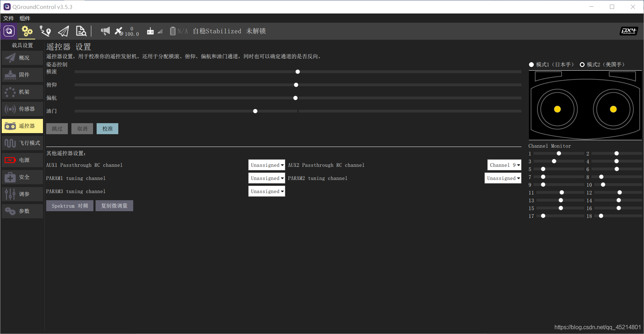Image resolution: width=644 pixels, height=334 pixels.
Task: Open the 调参 tuning sidebar item
Action: coord(22,194)
